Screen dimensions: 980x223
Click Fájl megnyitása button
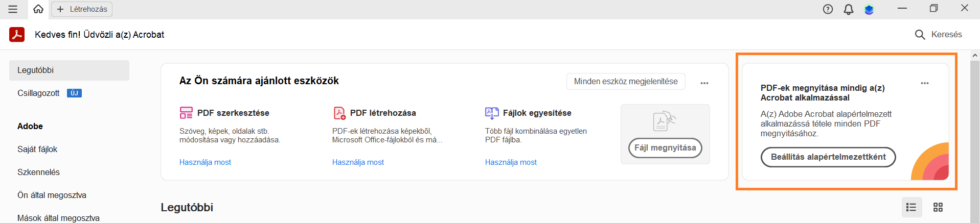[665, 148]
